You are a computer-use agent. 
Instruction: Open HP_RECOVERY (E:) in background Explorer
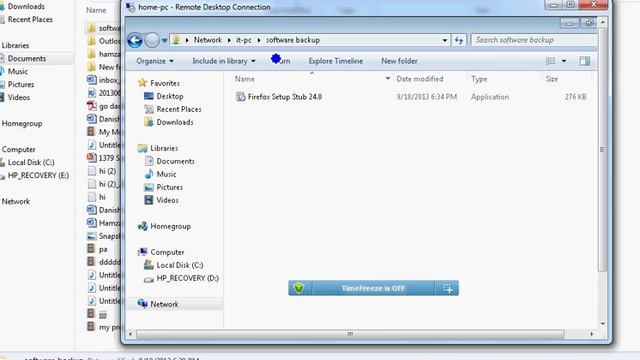[38, 176]
